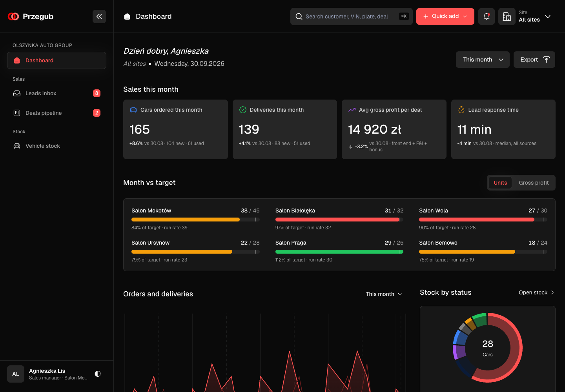
Task: Follow the Open stock link
Action: click(536, 292)
